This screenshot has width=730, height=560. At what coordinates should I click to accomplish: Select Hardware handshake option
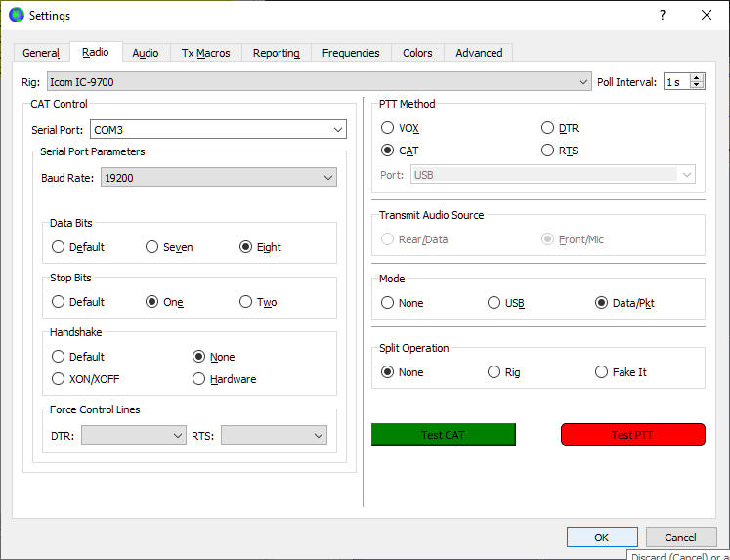coord(199,379)
